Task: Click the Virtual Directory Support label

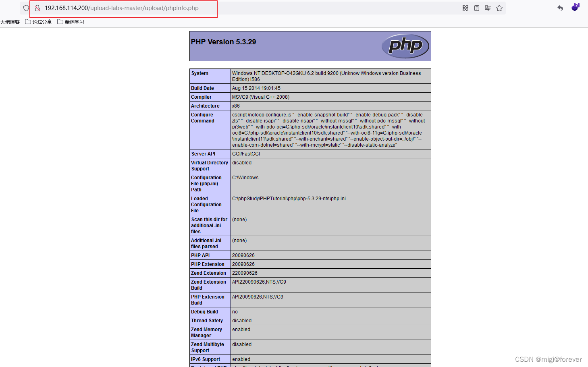Action: pyautogui.click(x=210, y=166)
